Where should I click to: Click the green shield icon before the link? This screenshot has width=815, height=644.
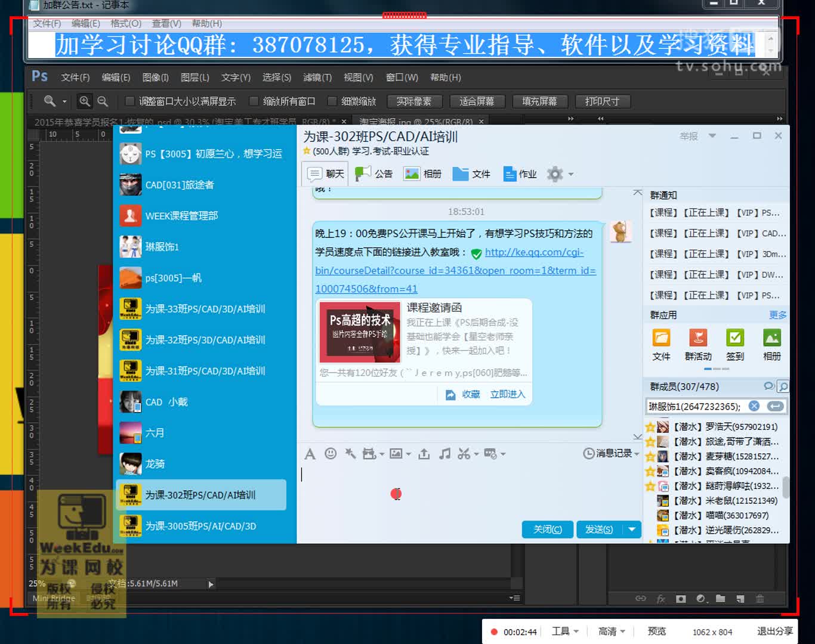pos(476,254)
